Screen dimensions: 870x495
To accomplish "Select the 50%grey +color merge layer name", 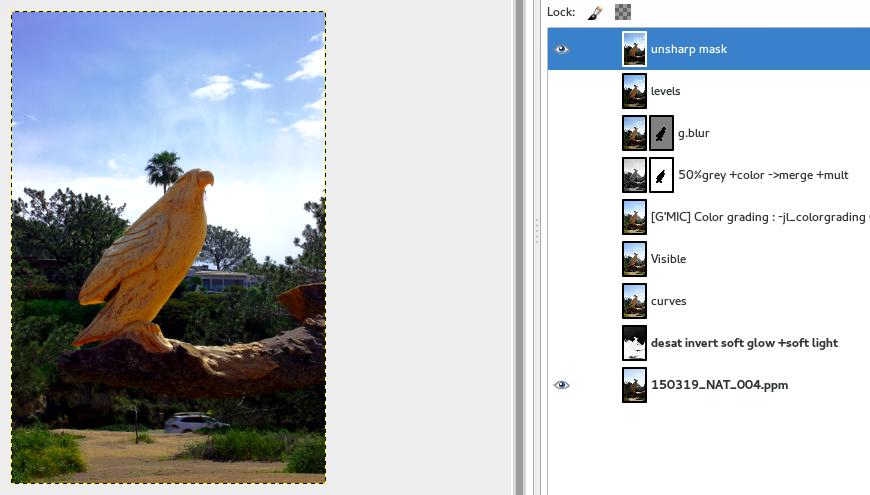I will tap(763, 175).
